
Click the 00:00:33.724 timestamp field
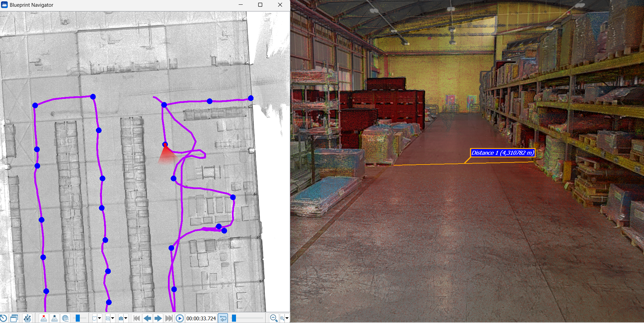(x=201, y=318)
